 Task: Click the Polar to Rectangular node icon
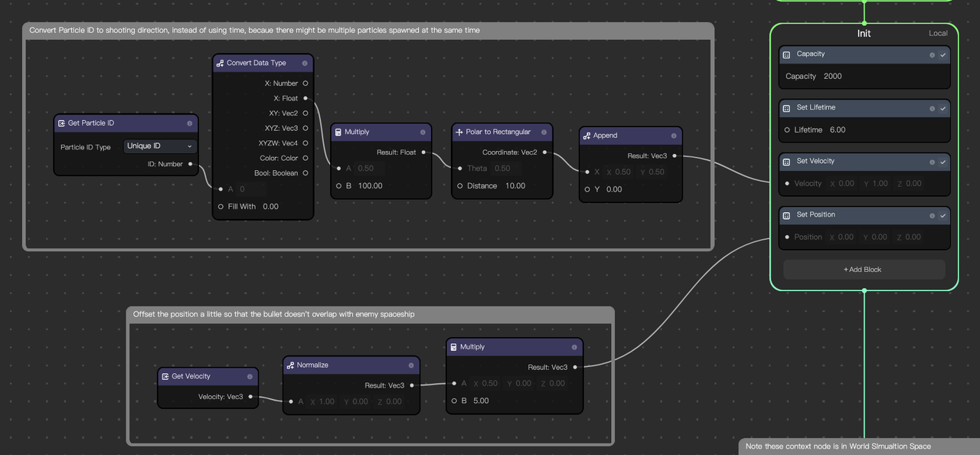click(x=459, y=133)
